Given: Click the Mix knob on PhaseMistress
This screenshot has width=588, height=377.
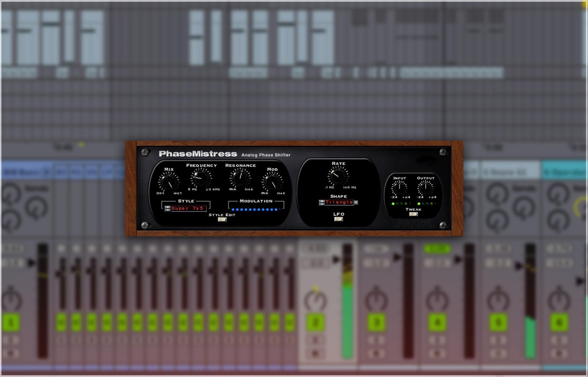Looking at the screenshot, I should pos(169,182).
